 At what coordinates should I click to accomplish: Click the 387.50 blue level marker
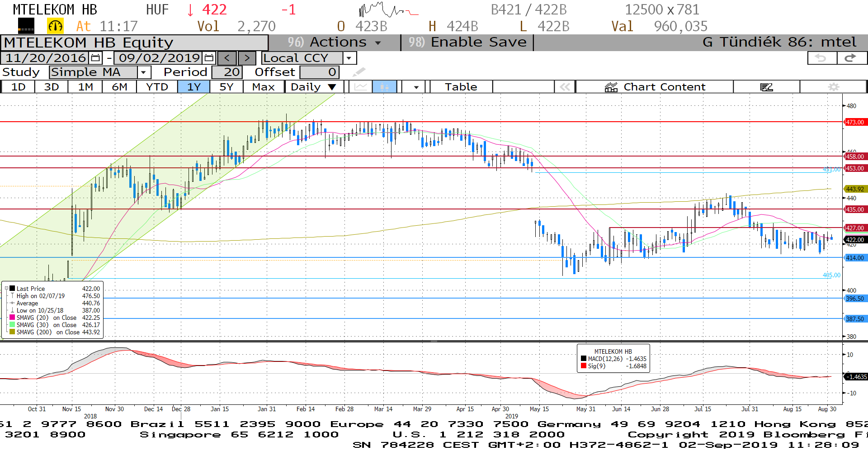point(855,319)
